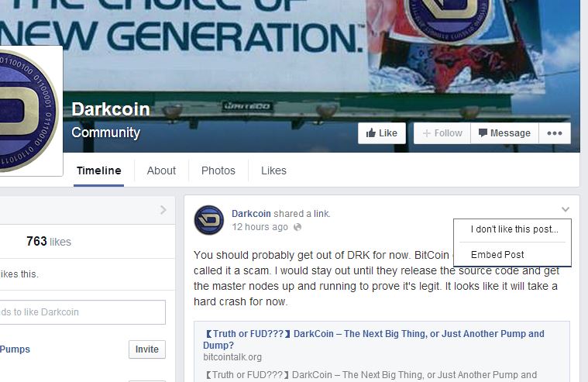Open the Truth or FUD bitcointalk article link
588x382 pixels.
373,339
